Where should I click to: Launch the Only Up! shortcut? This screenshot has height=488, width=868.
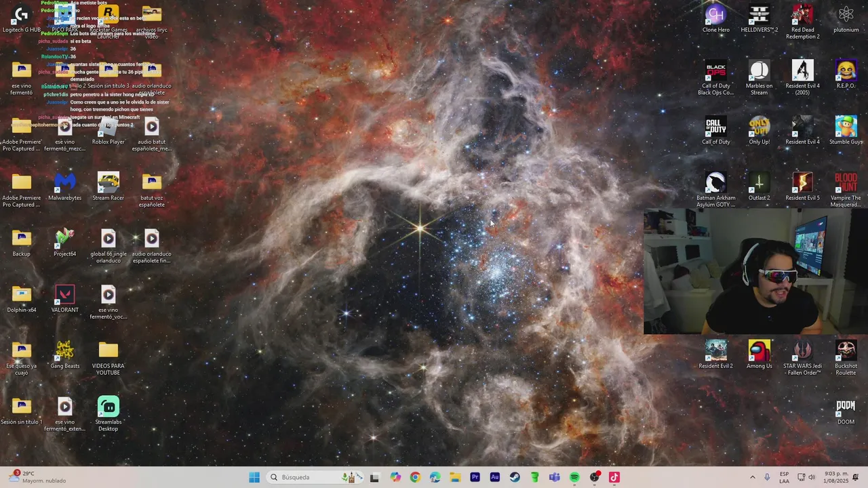pyautogui.click(x=759, y=131)
